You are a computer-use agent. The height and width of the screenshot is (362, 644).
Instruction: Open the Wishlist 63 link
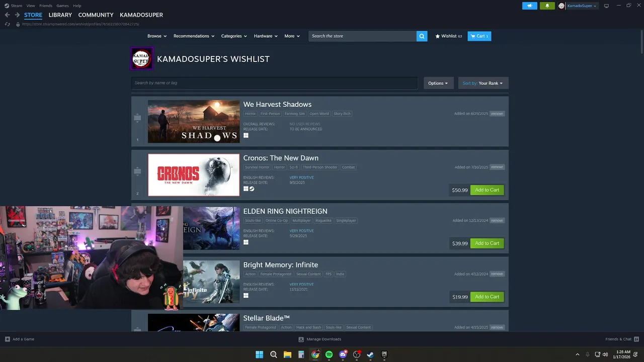pos(449,36)
